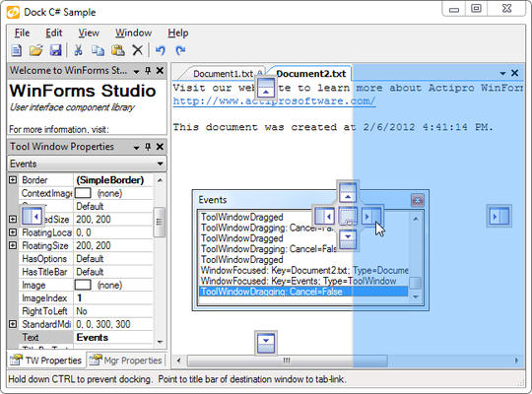The height and width of the screenshot is (394, 532).
Task: Open the Tool Window Properties options dropdown arrow
Action: [x=136, y=148]
